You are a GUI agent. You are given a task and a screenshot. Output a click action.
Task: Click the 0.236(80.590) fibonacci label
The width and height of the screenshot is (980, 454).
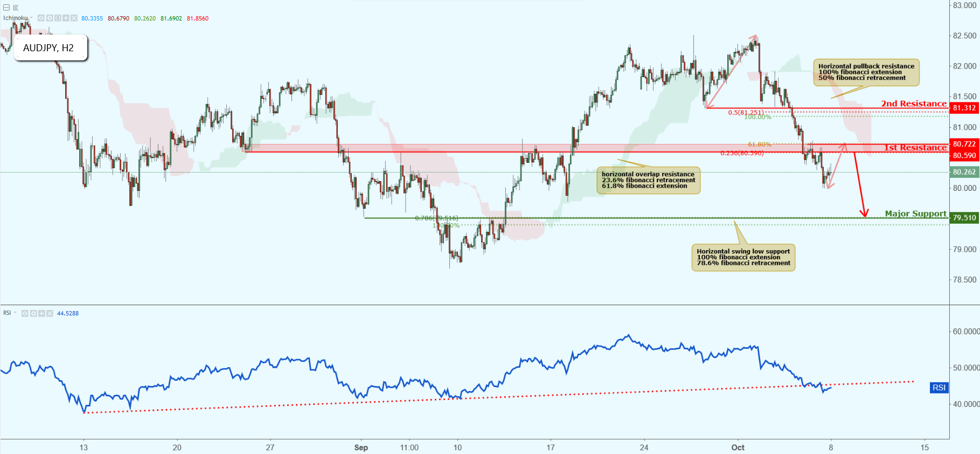pos(742,153)
